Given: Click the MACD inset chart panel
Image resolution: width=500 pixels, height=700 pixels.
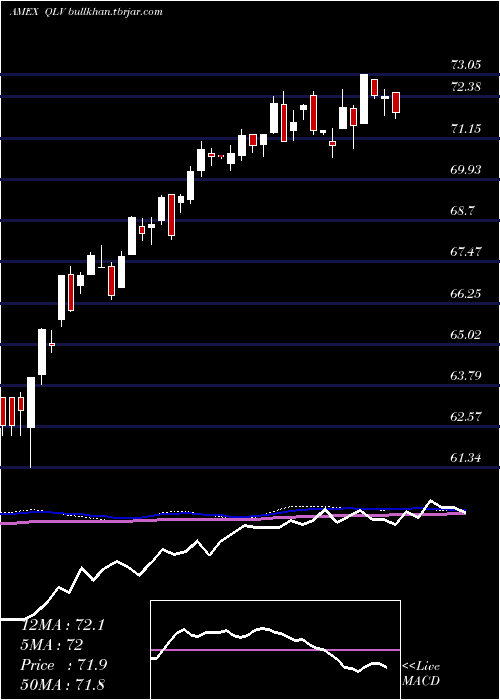Looking at the screenshot, I should [275, 650].
